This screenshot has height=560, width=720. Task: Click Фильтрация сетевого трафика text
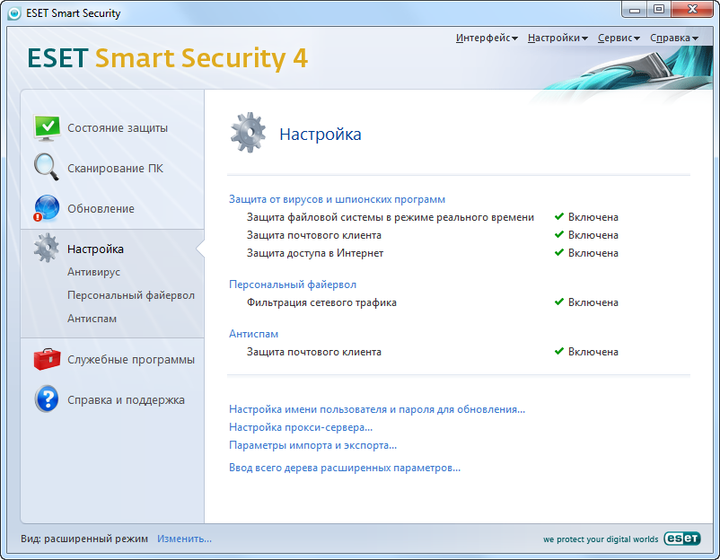(x=321, y=302)
